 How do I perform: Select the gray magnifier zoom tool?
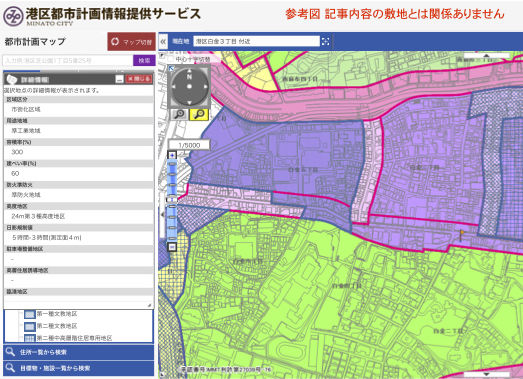(179, 114)
